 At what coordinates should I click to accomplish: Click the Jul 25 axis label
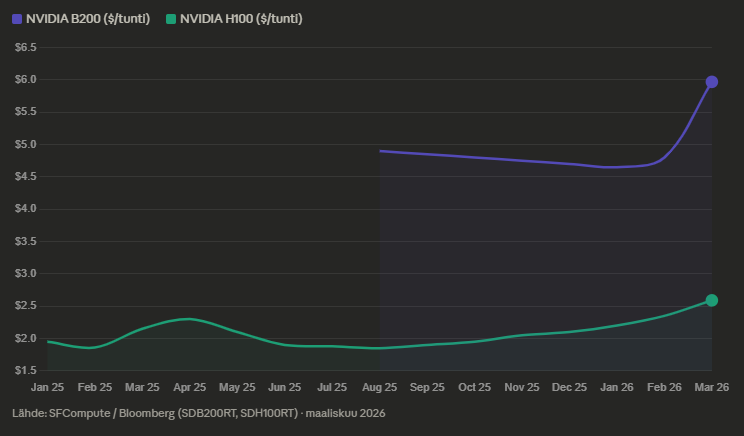332,387
